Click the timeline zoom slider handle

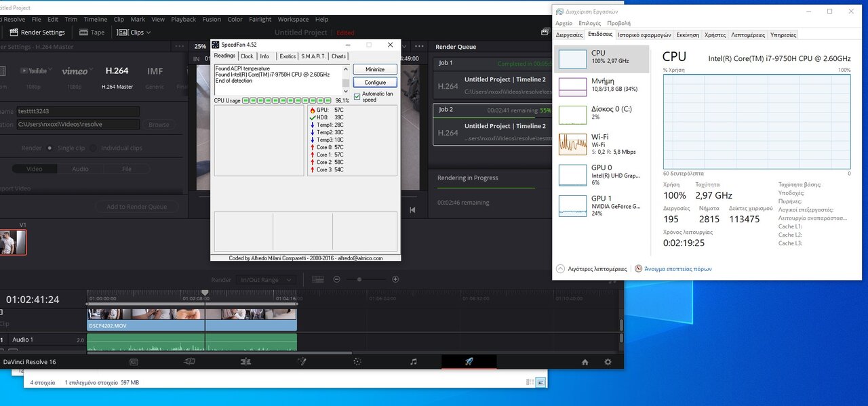point(359,279)
